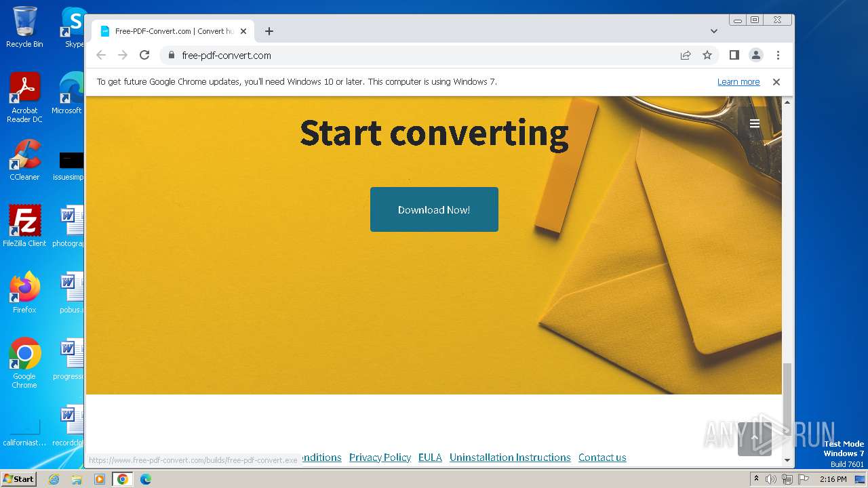Screen dimensions: 868x488
Task: Open the Contact us link
Action: click(602, 457)
